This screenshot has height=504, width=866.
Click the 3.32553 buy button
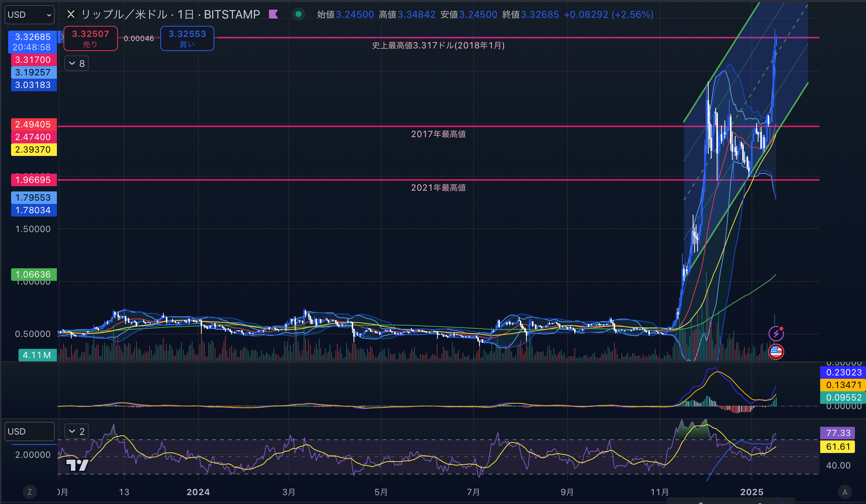[x=187, y=38]
